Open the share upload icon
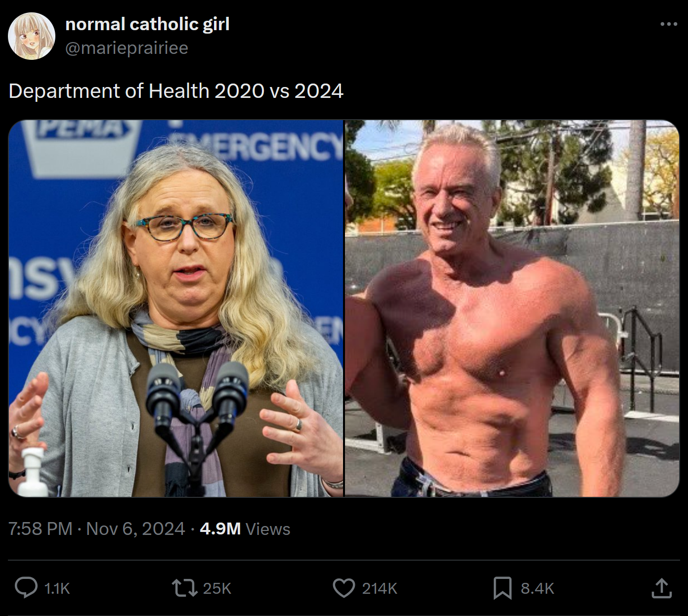 point(661,588)
